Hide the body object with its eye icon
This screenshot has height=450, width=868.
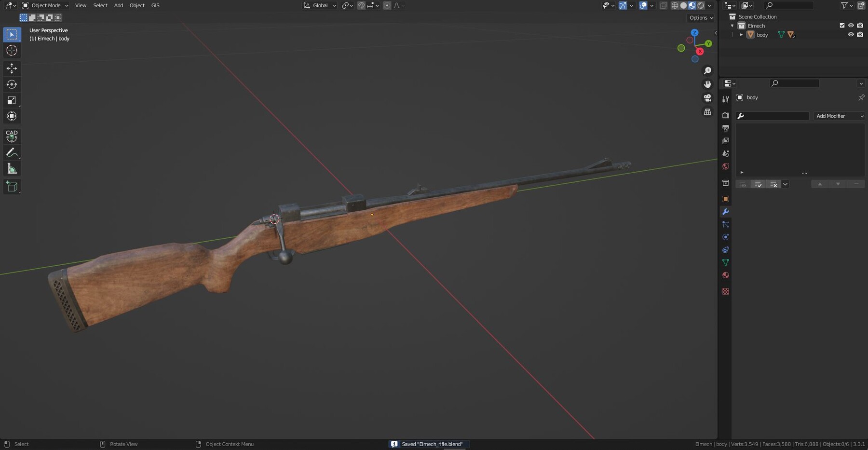pos(851,34)
